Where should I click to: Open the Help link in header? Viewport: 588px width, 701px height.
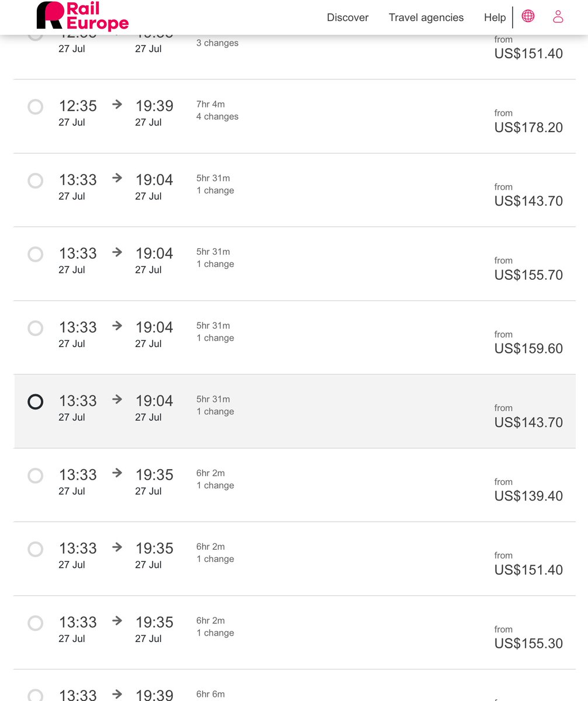(495, 18)
